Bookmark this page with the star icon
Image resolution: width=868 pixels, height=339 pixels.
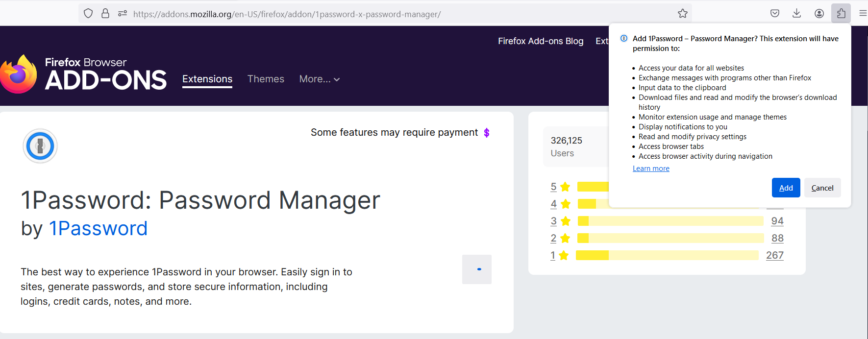click(682, 14)
